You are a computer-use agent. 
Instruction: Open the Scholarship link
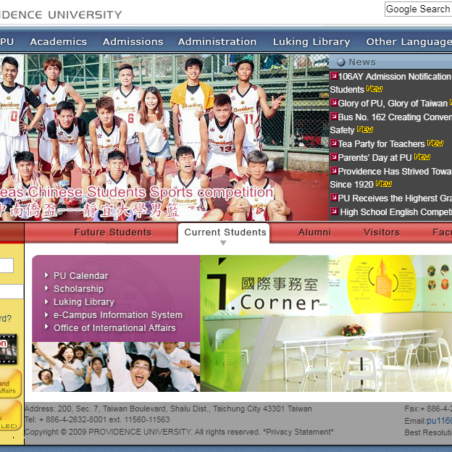79,289
